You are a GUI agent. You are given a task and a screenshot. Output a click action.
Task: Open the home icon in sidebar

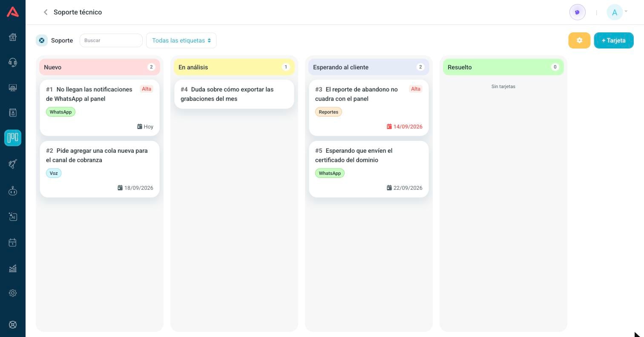(x=13, y=37)
